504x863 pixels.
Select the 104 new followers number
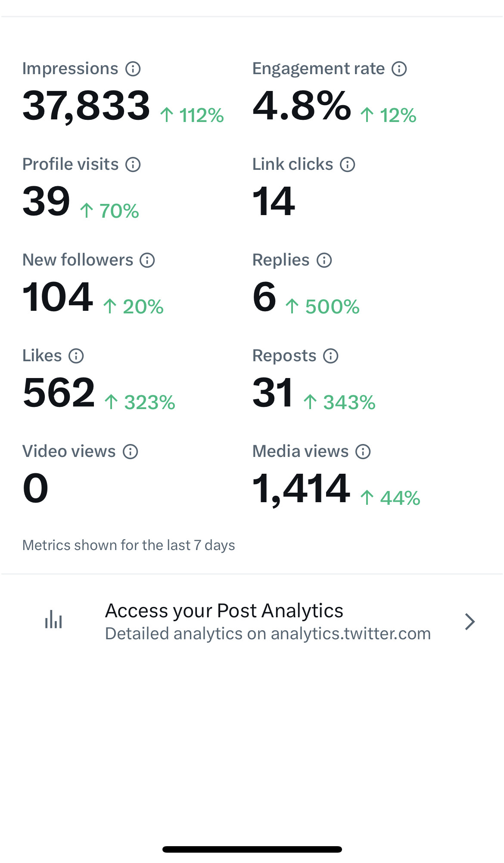tap(57, 297)
